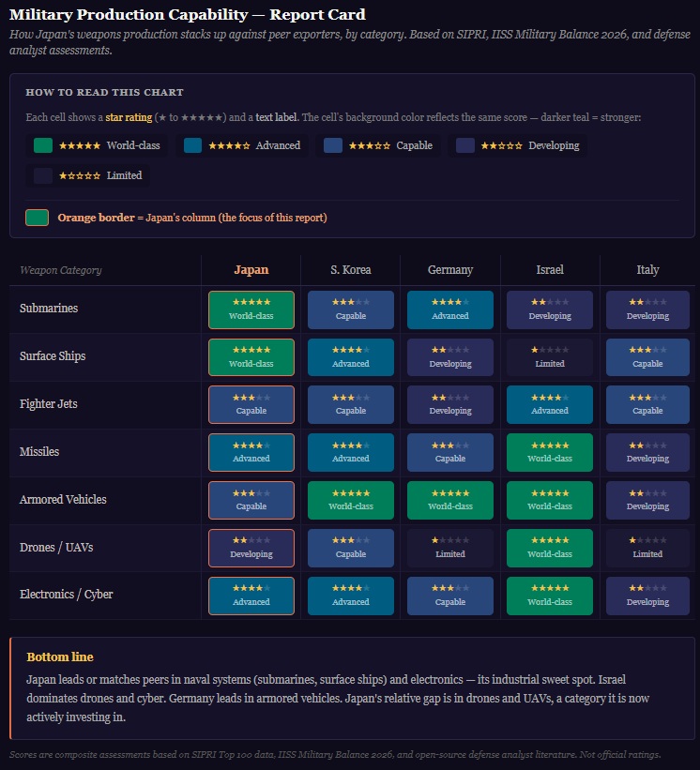700x770 pixels.
Task: Click Japan's Drones / UAVs Developing cell
Action: click(251, 548)
